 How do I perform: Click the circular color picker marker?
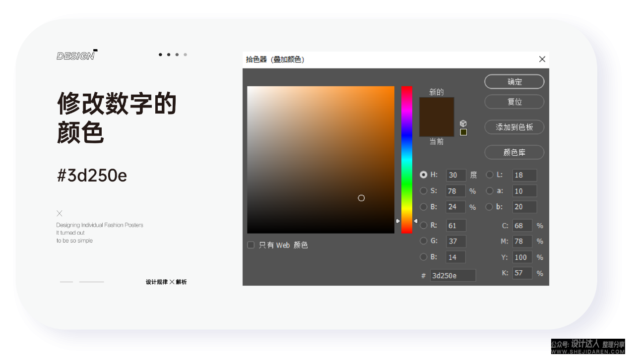[361, 198]
